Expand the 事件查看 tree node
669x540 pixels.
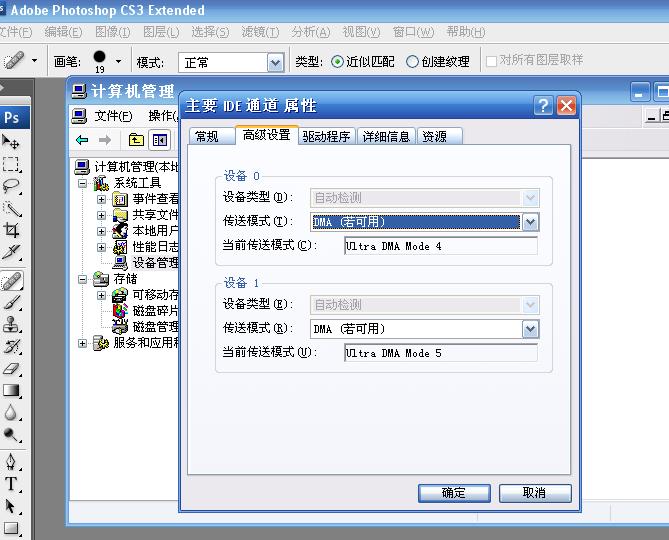pyautogui.click(x=102, y=199)
